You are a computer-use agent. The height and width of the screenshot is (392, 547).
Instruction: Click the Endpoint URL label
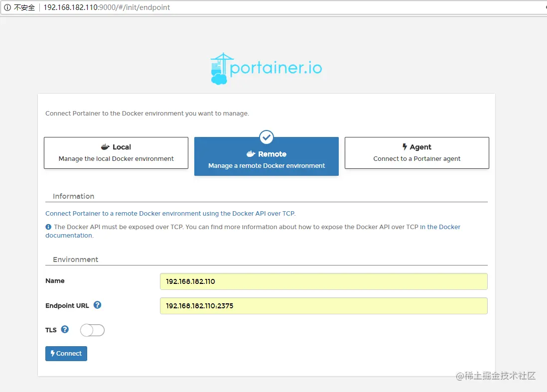[67, 305]
